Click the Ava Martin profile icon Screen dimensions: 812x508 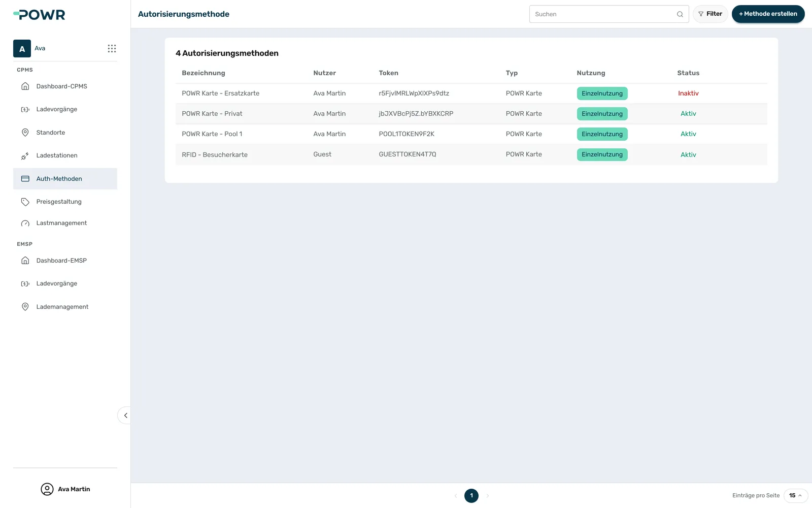(x=47, y=489)
